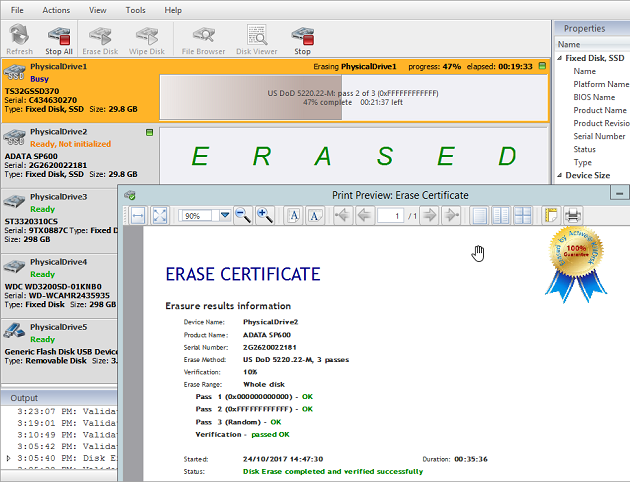Zoom out in the print preview

coord(243,215)
